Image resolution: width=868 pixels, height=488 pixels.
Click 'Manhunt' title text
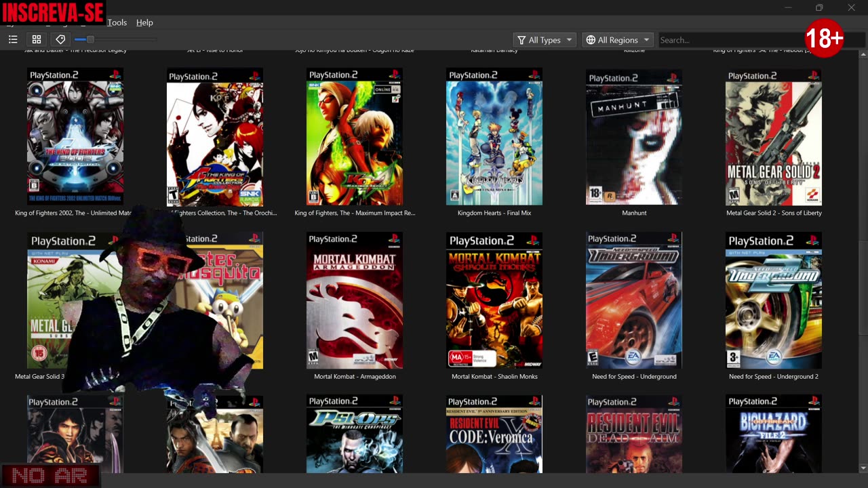pos(634,213)
